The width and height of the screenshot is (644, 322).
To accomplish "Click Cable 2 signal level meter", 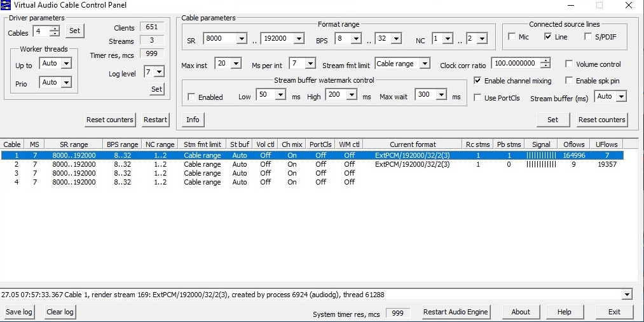I will point(541,164).
